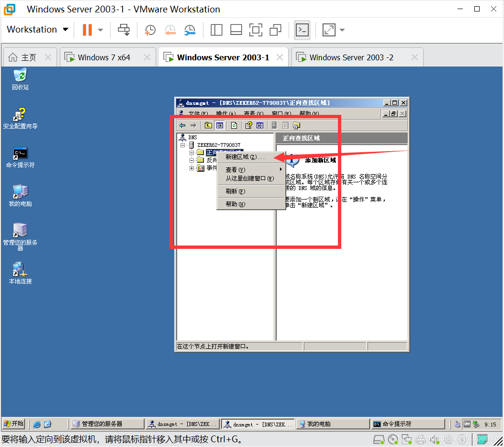Revert the VM to its previous snapshot
504x447 pixels.
click(x=170, y=30)
